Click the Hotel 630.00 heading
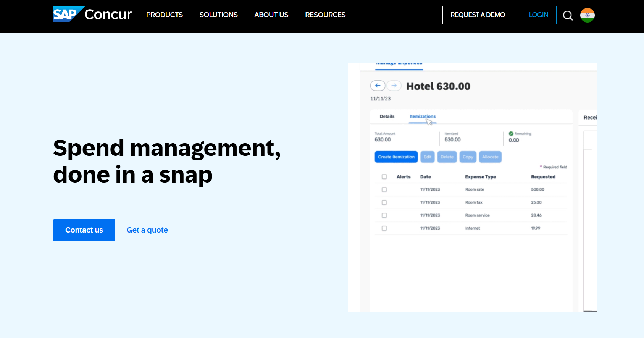 [x=438, y=86]
